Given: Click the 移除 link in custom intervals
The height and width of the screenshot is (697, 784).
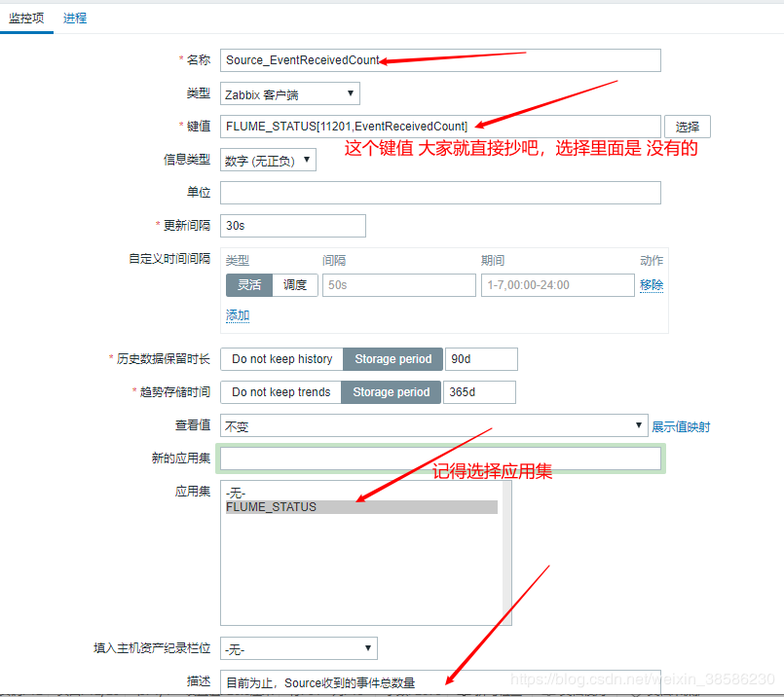Looking at the screenshot, I should coord(652,285).
